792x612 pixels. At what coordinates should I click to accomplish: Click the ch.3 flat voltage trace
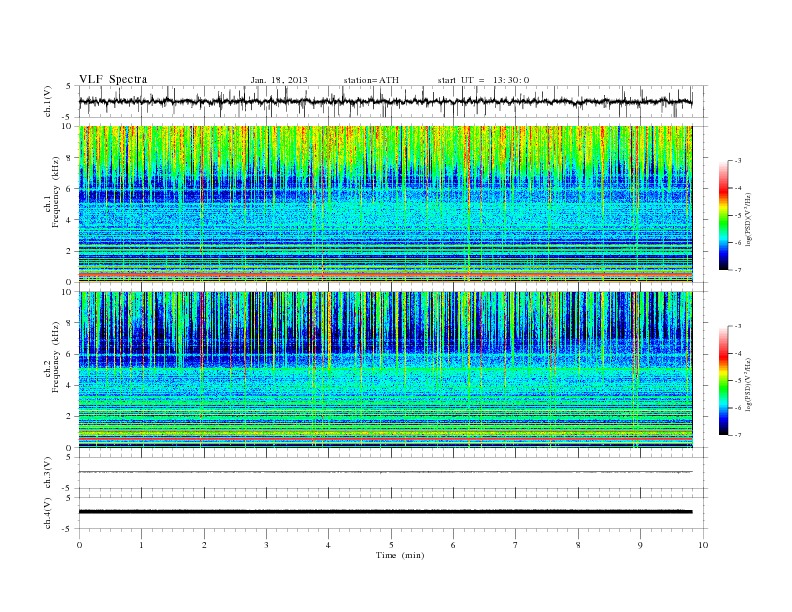pos(385,472)
